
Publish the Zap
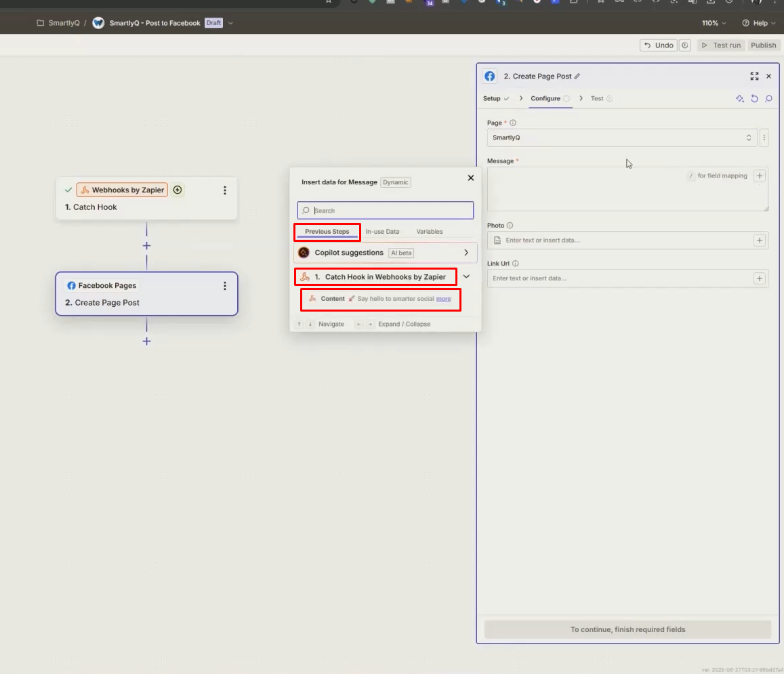tap(764, 45)
